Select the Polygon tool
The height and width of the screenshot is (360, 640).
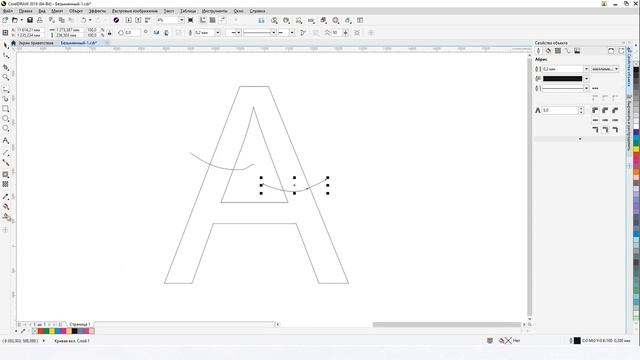coord(6,129)
